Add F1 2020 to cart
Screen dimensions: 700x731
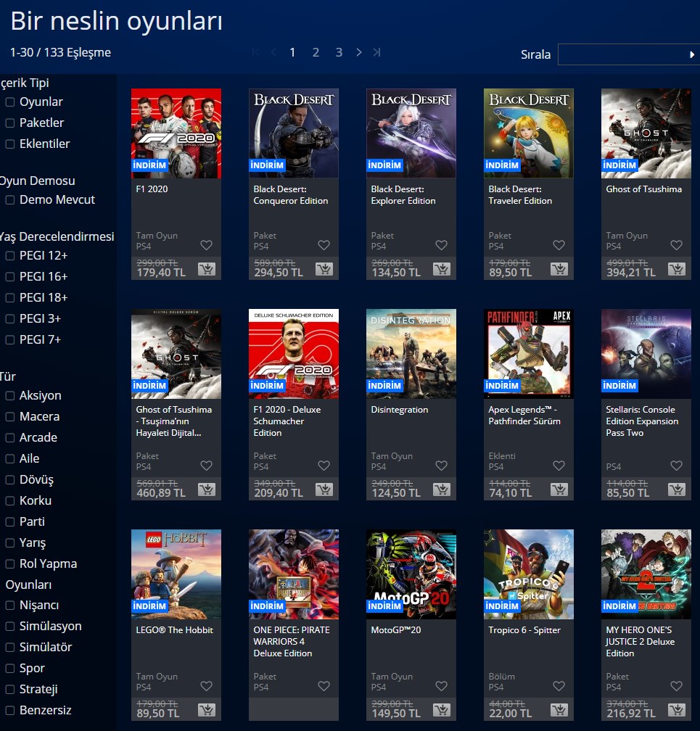click(207, 269)
